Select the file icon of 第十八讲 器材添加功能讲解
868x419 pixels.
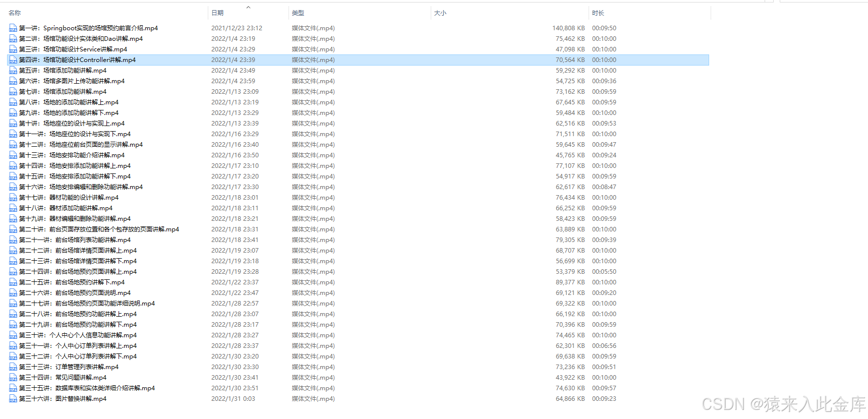pos(13,208)
